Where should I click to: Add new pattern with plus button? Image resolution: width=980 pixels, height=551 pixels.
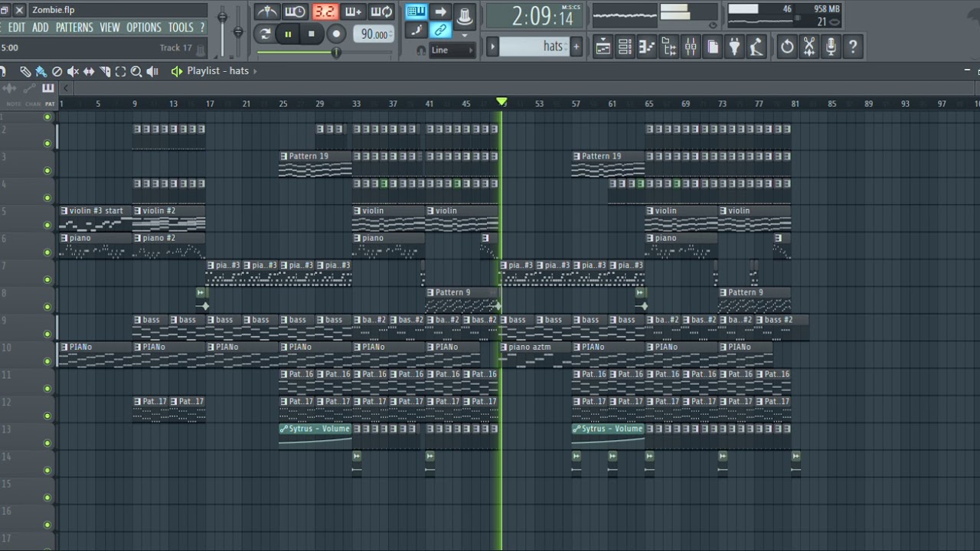576,47
